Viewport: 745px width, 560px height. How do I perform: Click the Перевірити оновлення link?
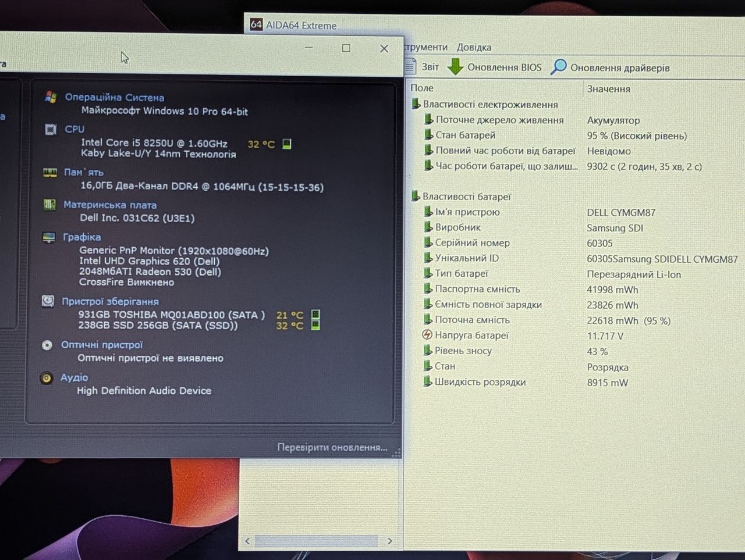click(332, 447)
